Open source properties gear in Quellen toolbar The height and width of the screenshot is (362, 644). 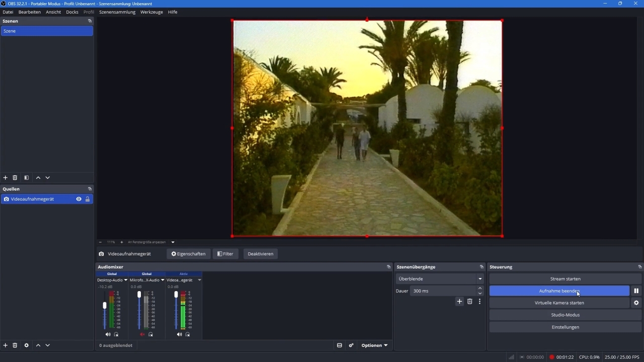click(x=27, y=345)
